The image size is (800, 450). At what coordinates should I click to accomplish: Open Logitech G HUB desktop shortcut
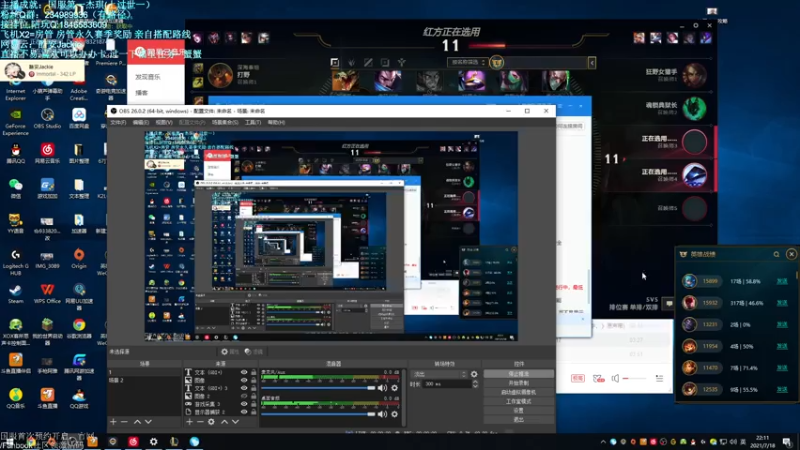pos(15,262)
